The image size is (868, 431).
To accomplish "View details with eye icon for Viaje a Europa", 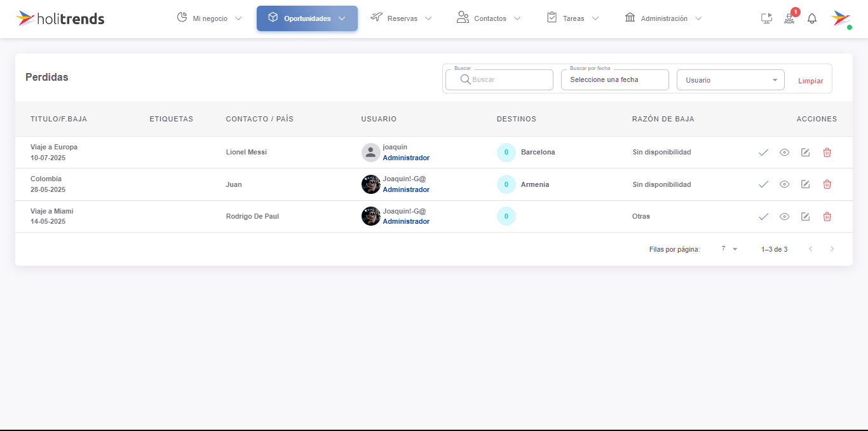I will pyautogui.click(x=785, y=153).
